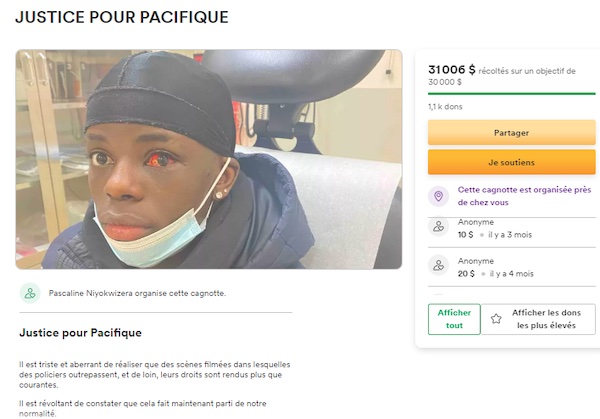The image size is (600, 419).
Task: Click the JUSTICE POUR PACIFIQUE page title
Action: pyautogui.click(x=122, y=17)
